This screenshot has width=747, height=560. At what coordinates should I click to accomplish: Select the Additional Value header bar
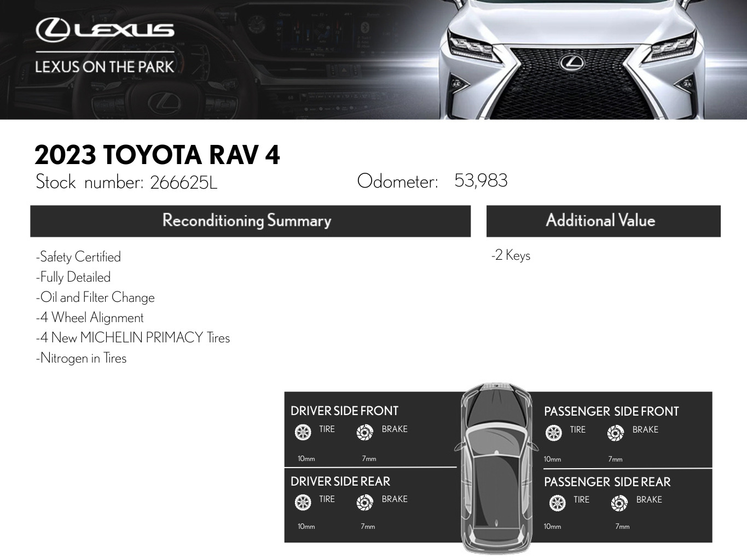coord(603,221)
